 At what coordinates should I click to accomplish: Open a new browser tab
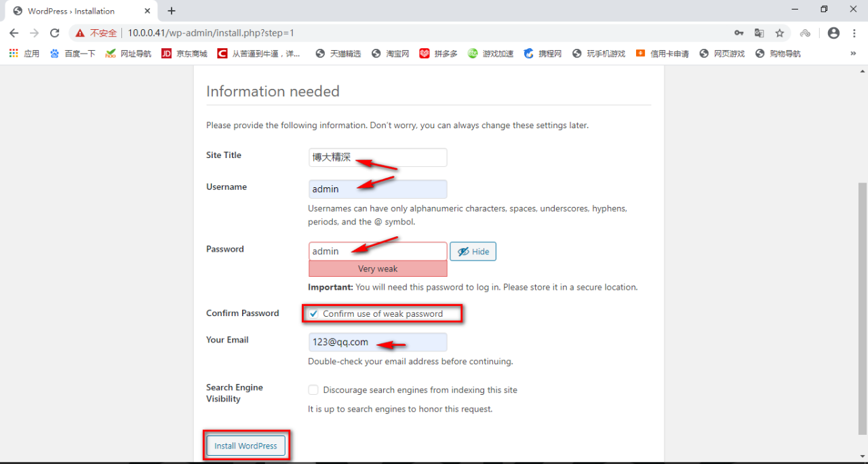point(172,11)
